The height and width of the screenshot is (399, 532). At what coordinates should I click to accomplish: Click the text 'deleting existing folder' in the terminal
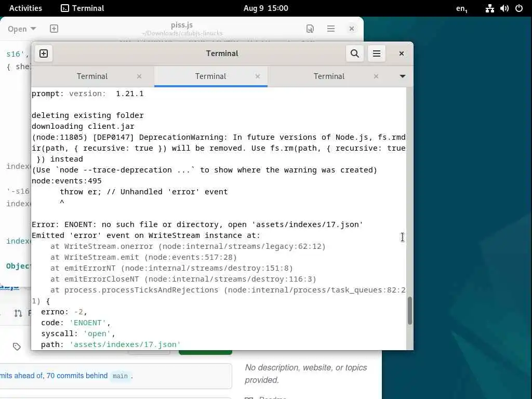click(87, 115)
